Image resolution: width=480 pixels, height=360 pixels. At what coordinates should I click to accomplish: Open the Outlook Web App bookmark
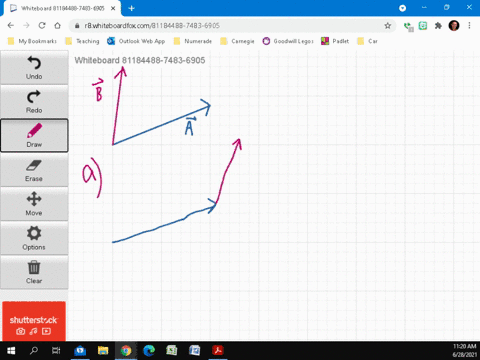pos(136,41)
